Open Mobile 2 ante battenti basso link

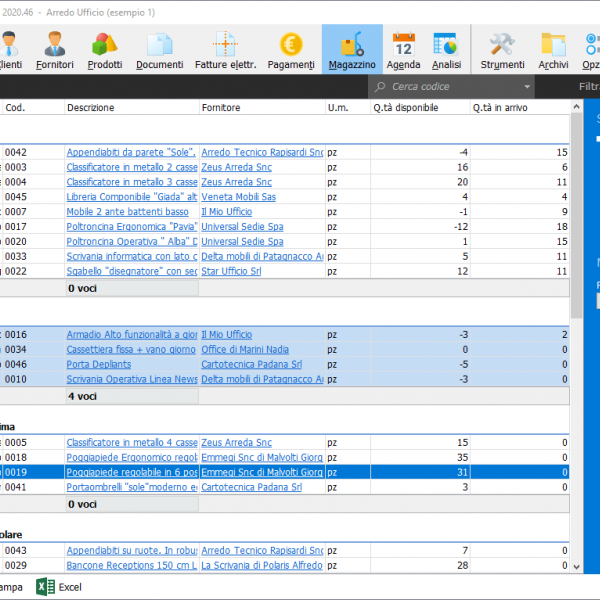pyautogui.click(x=127, y=212)
